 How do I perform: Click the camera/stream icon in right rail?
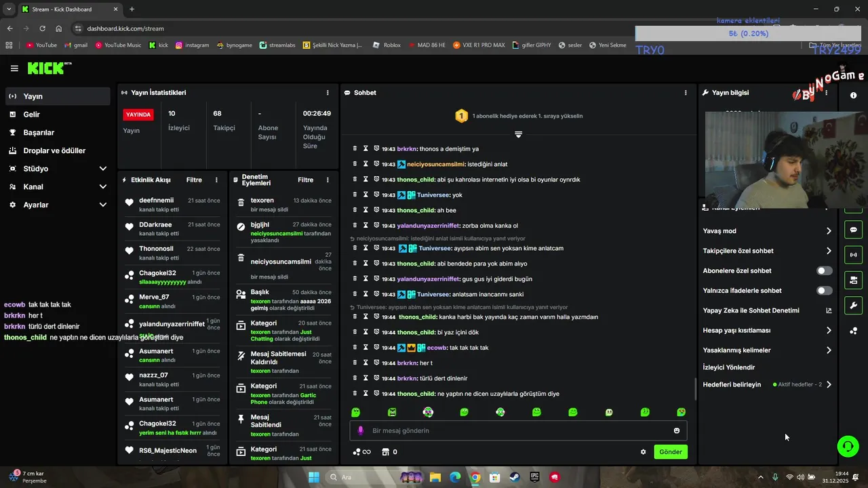[x=853, y=280]
